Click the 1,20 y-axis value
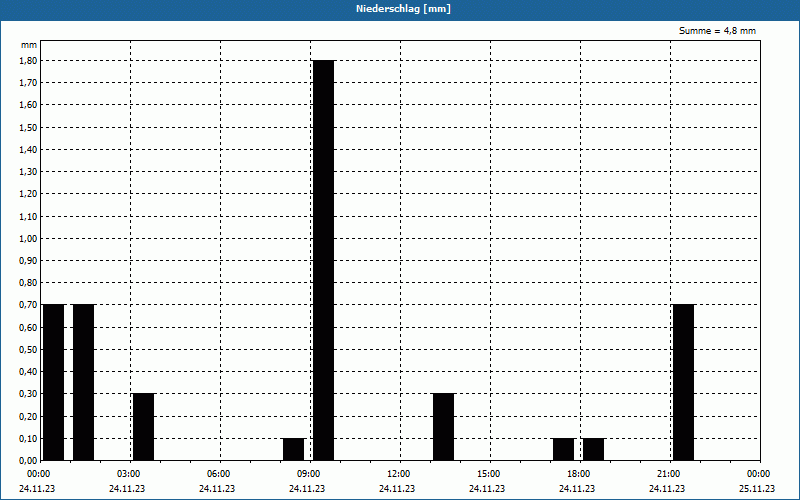800x500 pixels. [x=29, y=194]
